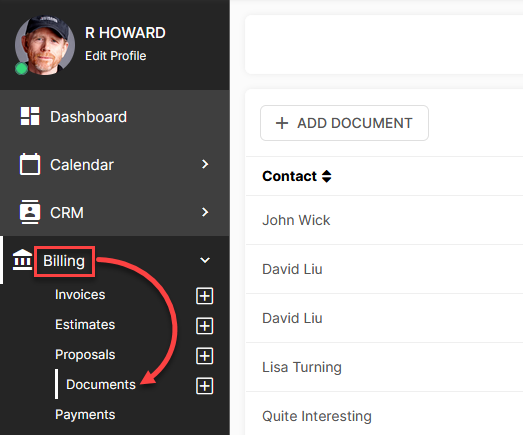Go to Invoices under Billing
Image resolution: width=523 pixels, height=435 pixels.
coord(80,295)
